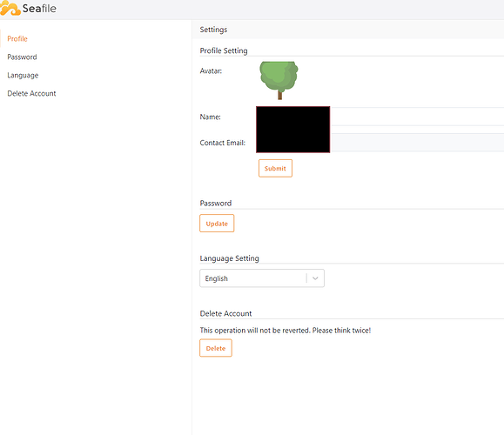Click the Delete Account section heading
504x435 pixels.
pos(225,313)
